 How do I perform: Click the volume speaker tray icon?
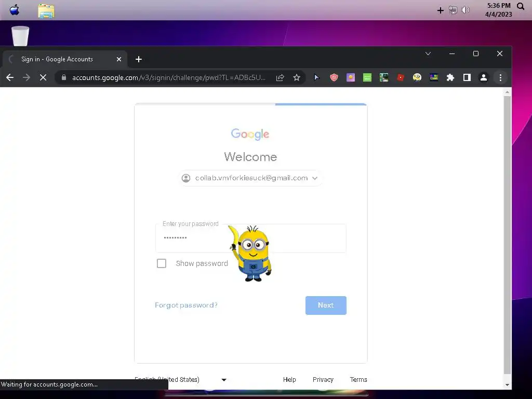(x=465, y=10)
